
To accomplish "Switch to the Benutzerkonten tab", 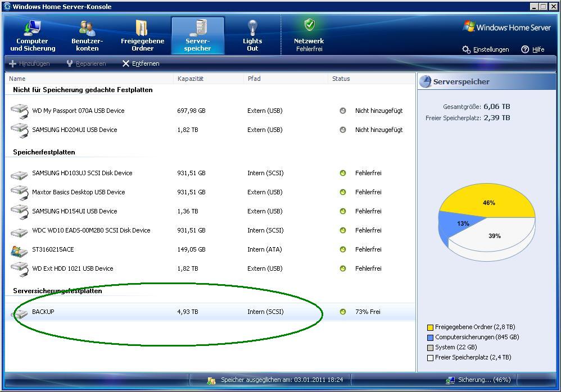I will (87, 36).
